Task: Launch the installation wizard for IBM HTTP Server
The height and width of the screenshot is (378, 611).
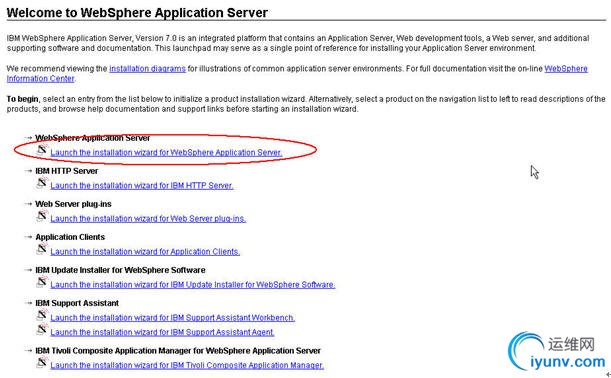Action: (x=142, y=185)
